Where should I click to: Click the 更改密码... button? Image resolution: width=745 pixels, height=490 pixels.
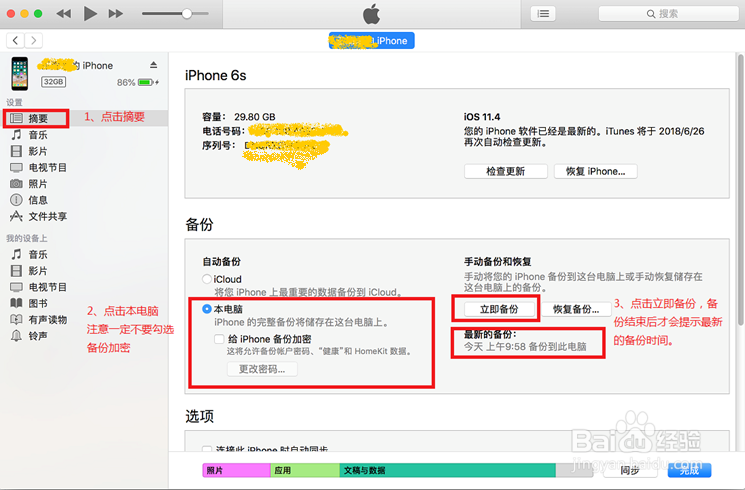(x=262, y=369)
